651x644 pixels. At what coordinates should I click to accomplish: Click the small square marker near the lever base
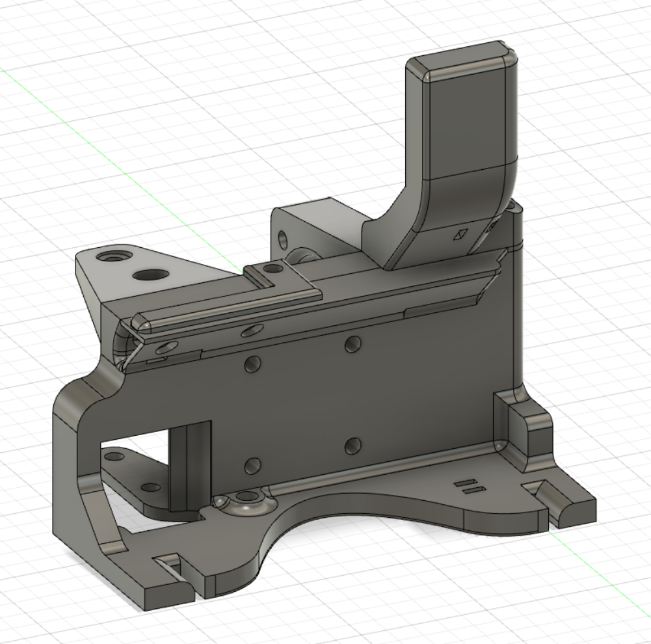tap(461, 234)
